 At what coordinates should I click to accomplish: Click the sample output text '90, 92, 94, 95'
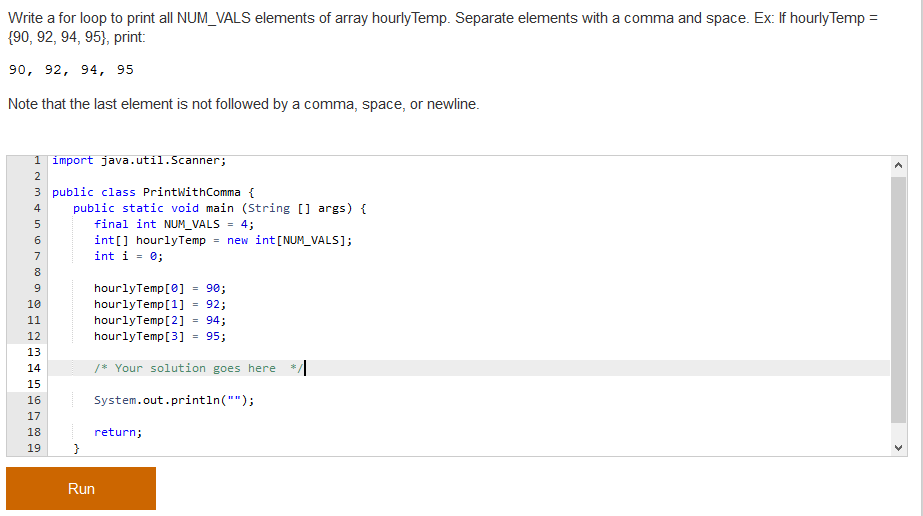coord(71,70)
